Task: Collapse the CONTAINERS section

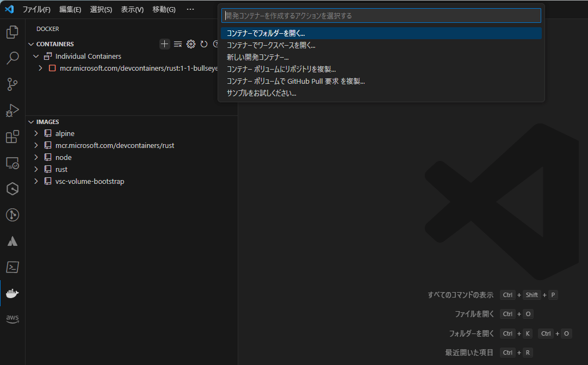Action: [31, 44]
